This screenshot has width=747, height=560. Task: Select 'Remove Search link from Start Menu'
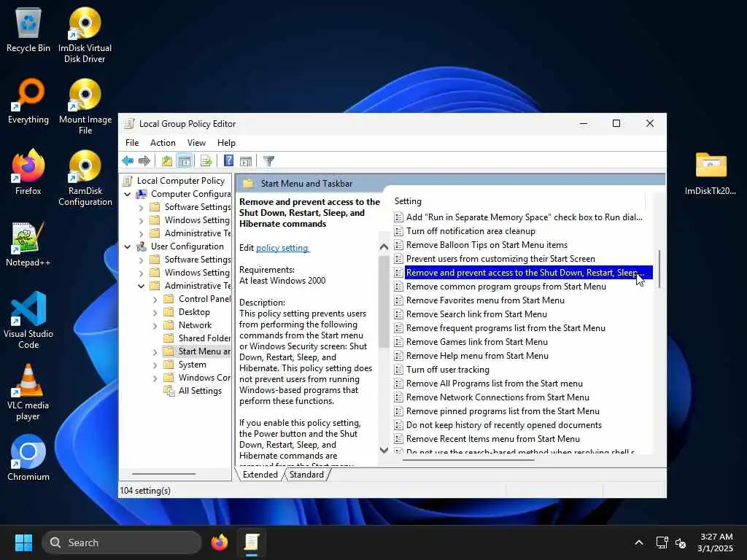[x=476, y=314]
